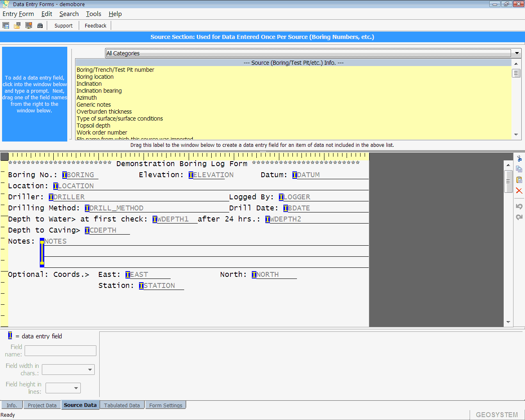
Task: Click the red X delete icon
Action: coord(519,191)
